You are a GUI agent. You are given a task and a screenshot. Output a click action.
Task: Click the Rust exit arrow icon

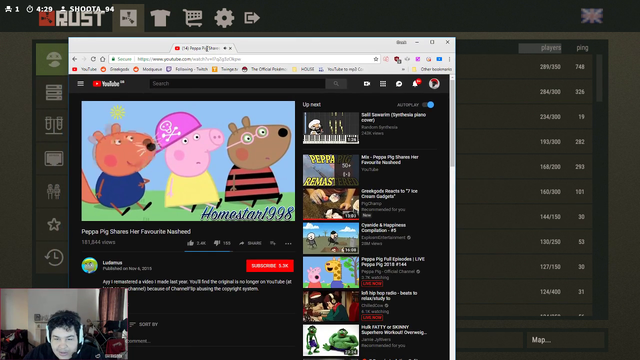coord(252,18)
